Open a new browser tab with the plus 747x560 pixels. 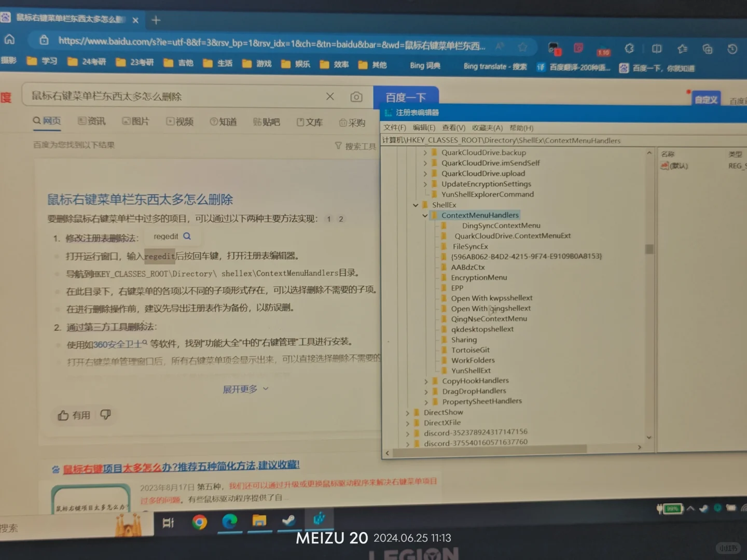pos(156,20)
